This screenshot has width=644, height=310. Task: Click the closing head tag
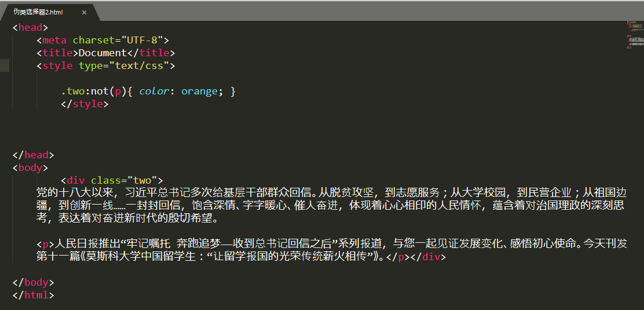[x=33, y=155]
